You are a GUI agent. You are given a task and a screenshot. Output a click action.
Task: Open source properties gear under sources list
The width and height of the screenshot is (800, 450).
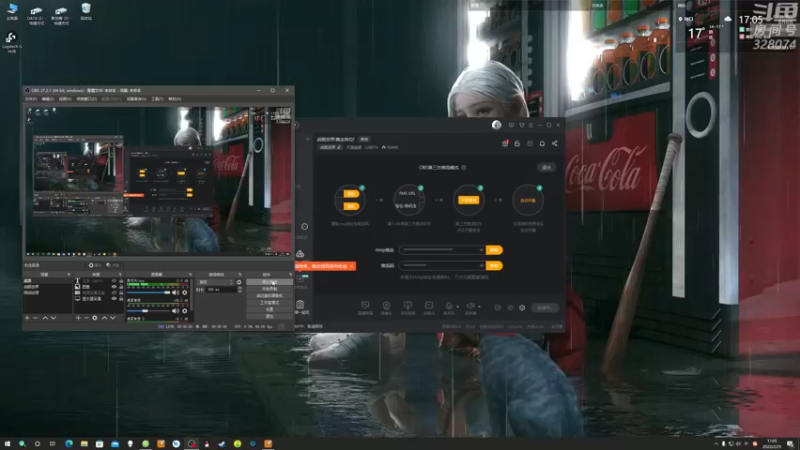[x=95, y=318]
